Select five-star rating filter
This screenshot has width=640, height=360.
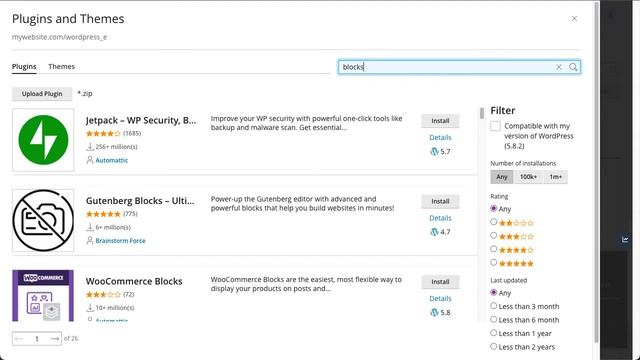(493, 262)
